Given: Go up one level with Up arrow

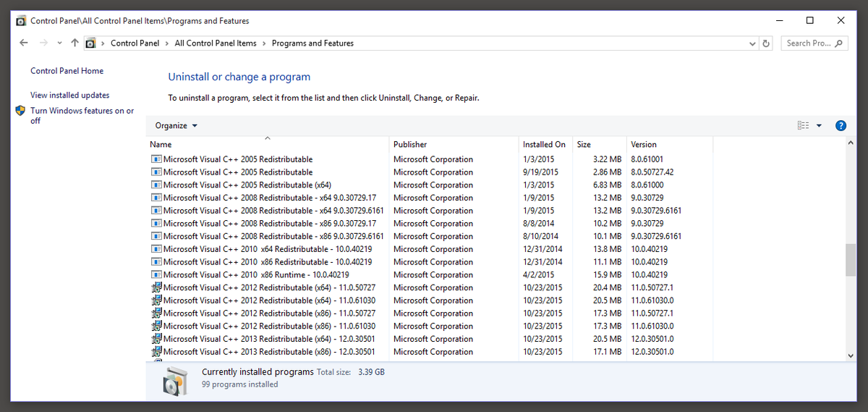Looking at the screenshot, I should click(x=75, y=43).
